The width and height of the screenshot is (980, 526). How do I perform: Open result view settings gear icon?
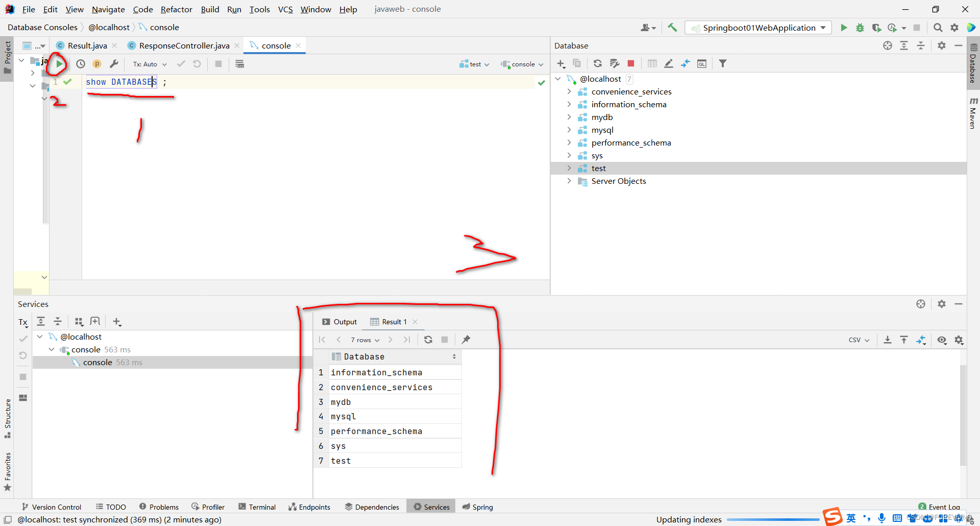click(x=959, y=340)
